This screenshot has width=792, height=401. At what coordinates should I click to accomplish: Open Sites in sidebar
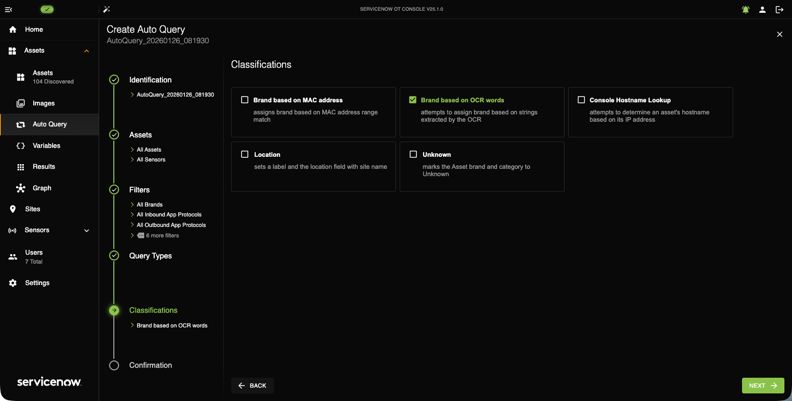click(x=49, y=209)
